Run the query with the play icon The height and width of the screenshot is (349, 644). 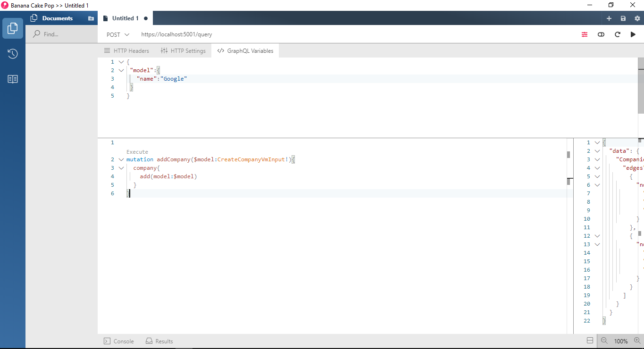(633, 34)
